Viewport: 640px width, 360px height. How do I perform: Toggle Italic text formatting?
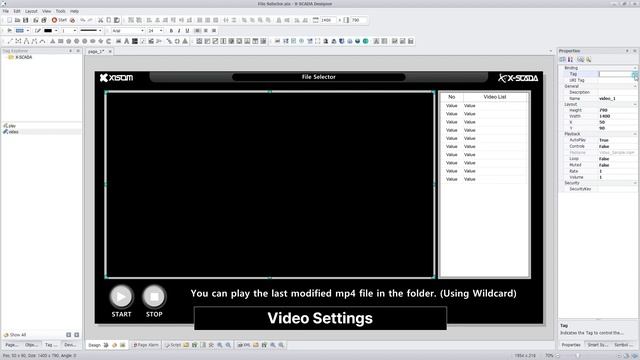[179, 31]
